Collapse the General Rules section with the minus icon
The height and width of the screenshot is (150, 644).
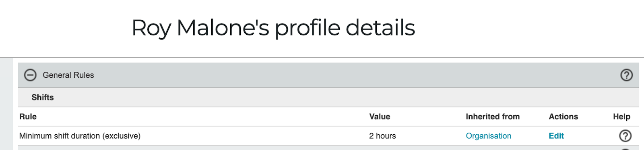tap(30, 75)
